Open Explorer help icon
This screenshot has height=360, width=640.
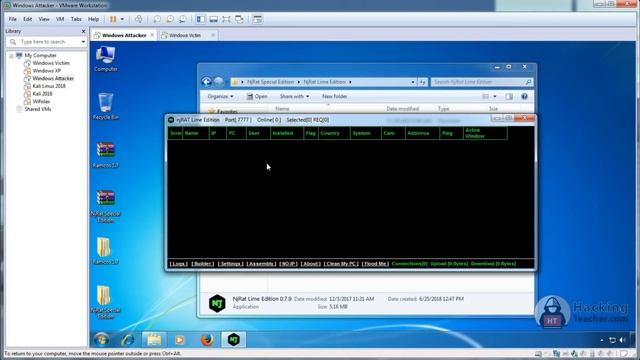[524, 97]
